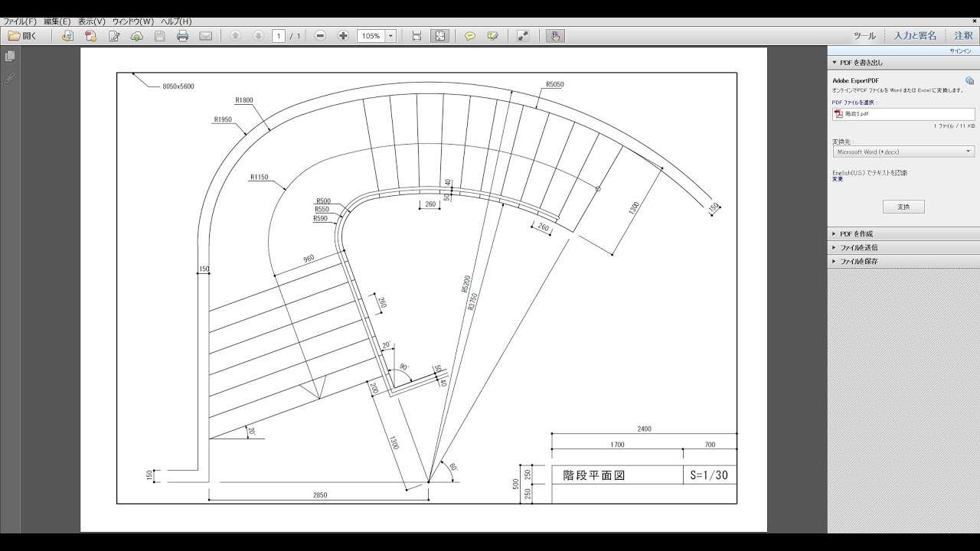The height and width of the screenshot is (551, 980).
Task: Click the 変更 language change link
Action: (838, 179)
